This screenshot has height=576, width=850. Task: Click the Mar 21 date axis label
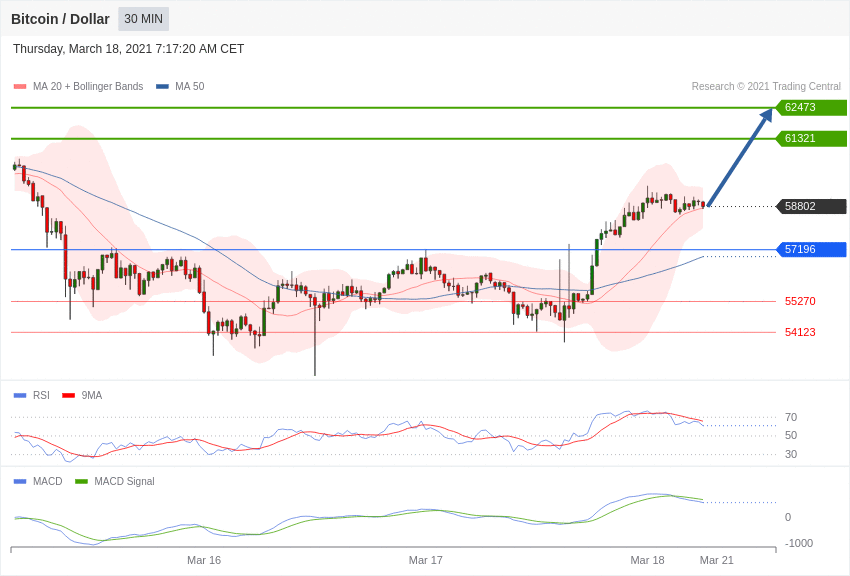pyautogui.click(x=717, y=560)
